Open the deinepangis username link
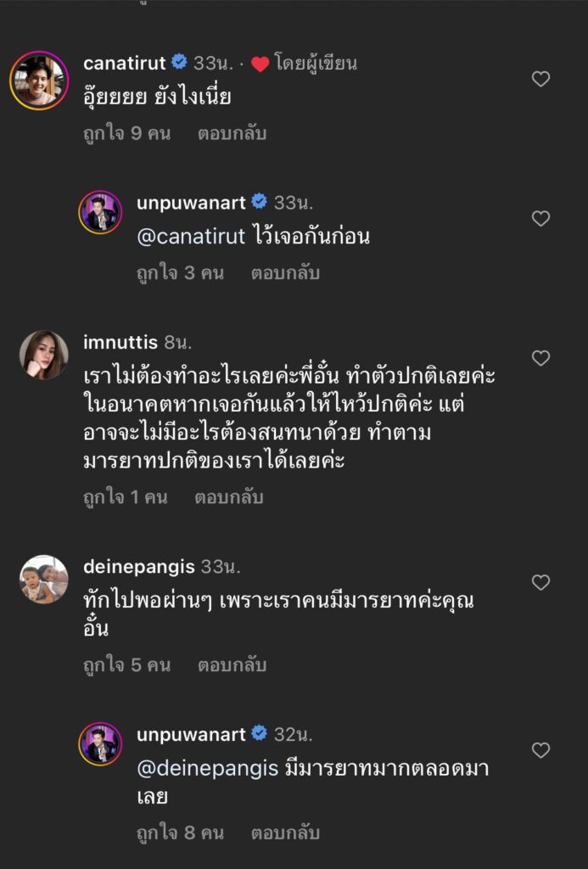The width and height of the screenshot is (588, 869). click(139, 566)
